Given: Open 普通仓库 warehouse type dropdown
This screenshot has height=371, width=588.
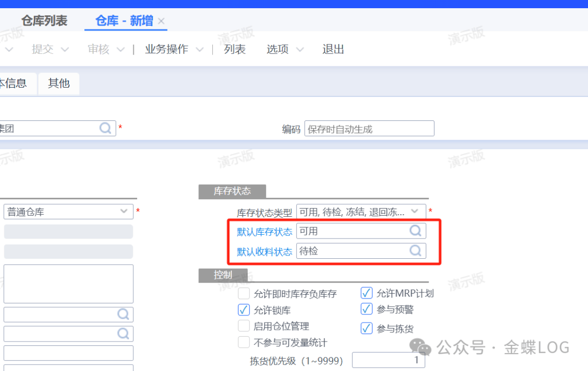Looking at the screenshot, I should pyautogui.click(x=123, y=211).
